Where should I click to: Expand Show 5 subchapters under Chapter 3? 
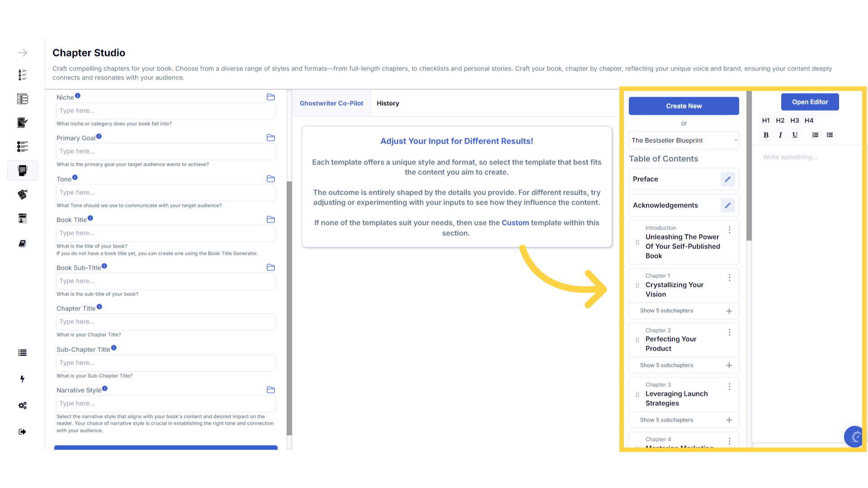(666, 420)
